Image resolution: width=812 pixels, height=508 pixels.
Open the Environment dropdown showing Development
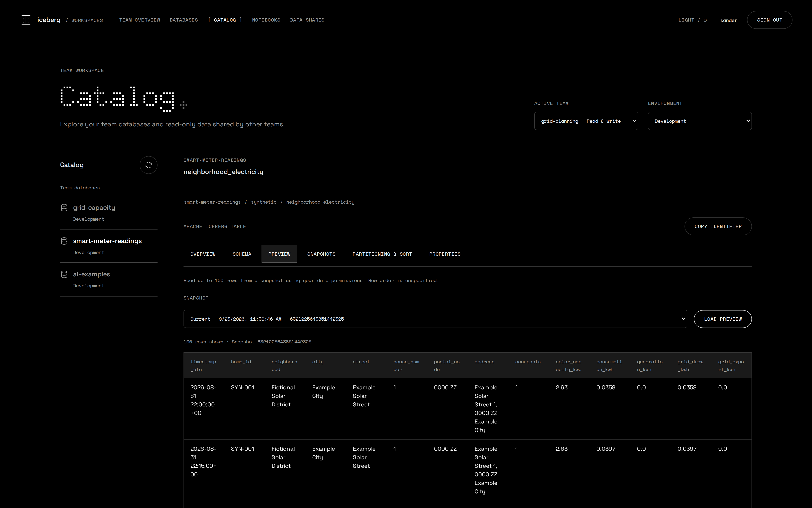(700, 121)
